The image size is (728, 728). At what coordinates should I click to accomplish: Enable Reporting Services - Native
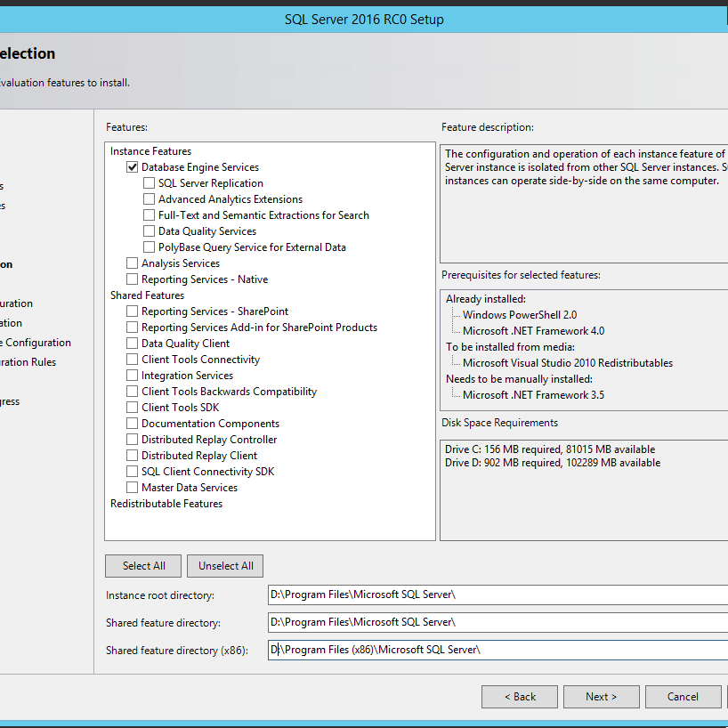pos(132,279)
